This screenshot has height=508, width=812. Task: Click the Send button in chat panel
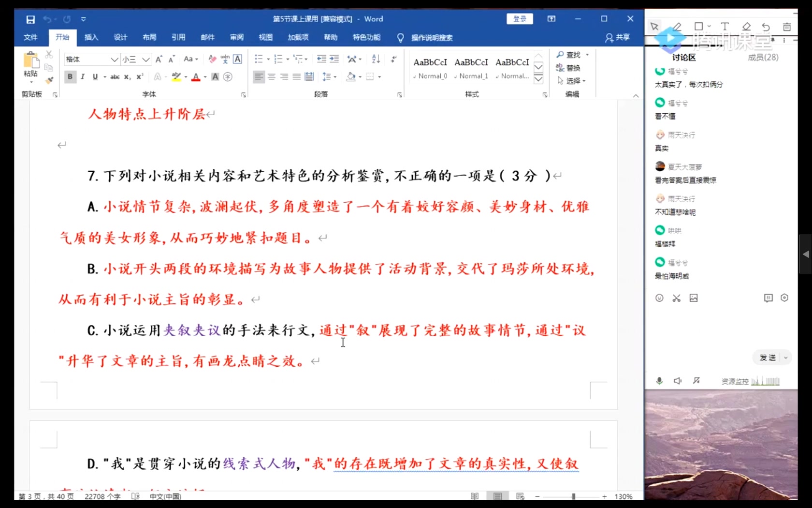[768, 358]
